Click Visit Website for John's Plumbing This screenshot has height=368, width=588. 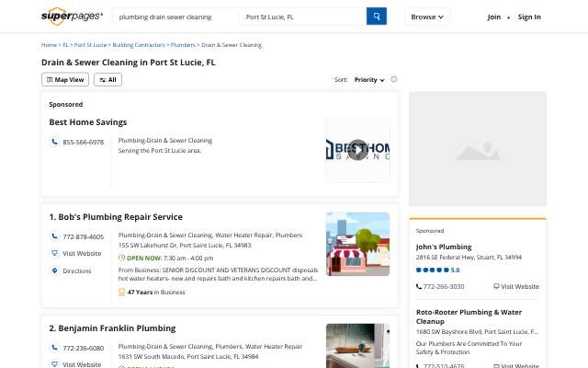[520, 286]
